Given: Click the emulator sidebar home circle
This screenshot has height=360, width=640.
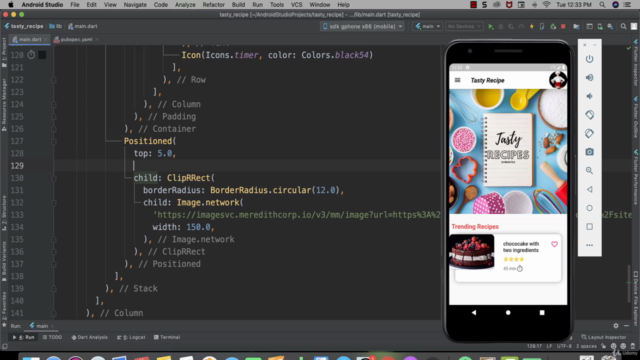Looking at the screenshot, I should pos(589,208).
